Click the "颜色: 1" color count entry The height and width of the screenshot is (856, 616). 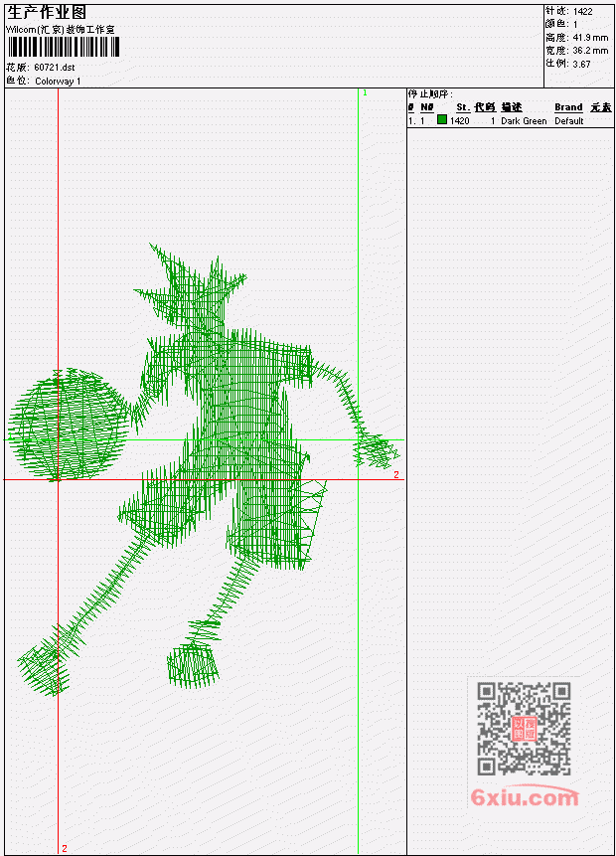pyautogui.click(x=561, y=24)
